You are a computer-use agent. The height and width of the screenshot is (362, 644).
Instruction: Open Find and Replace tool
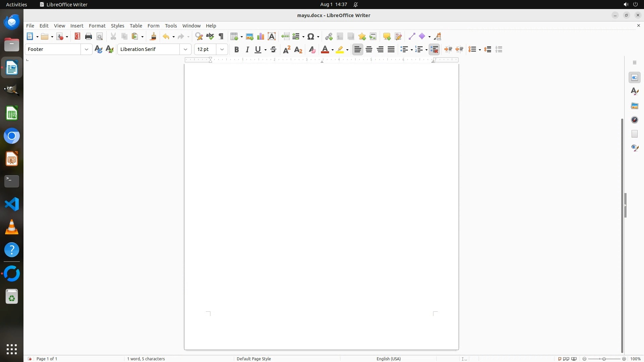tap(199, 37)
